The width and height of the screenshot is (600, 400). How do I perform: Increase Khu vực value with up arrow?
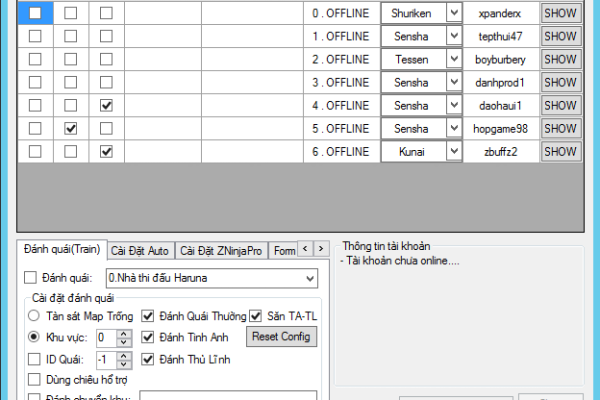123,333
